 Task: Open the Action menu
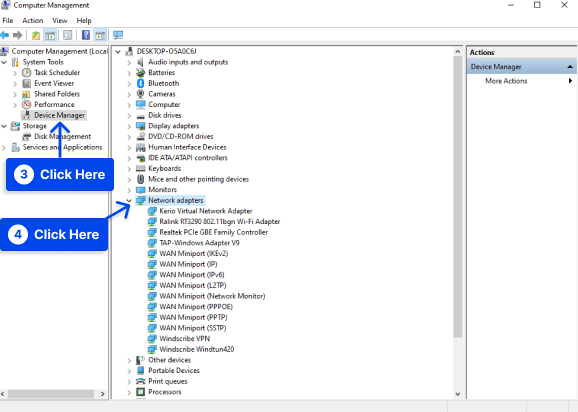click(x=32, y=21)
